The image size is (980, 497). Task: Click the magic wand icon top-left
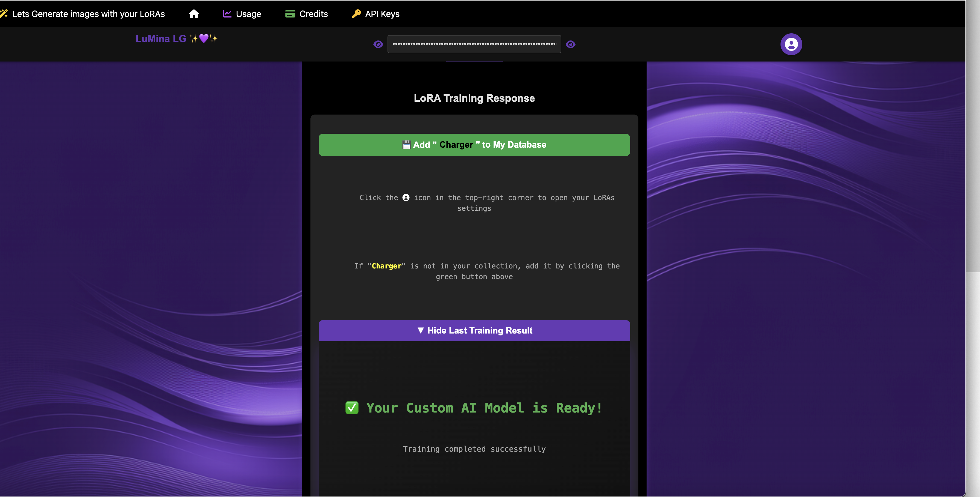coord(4,14)
